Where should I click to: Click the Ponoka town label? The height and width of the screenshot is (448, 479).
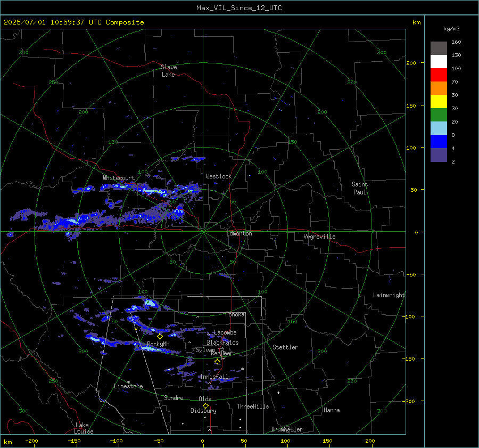[235, 314]
